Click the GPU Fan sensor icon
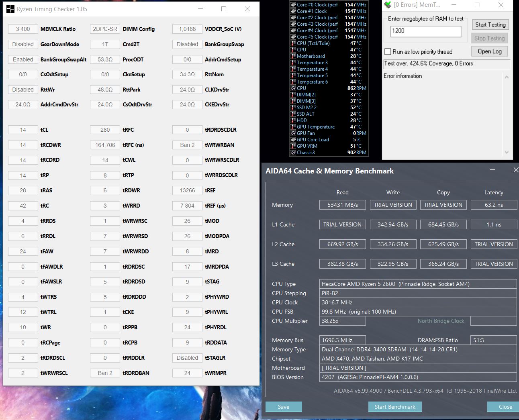519x420 pixels. [x=293, y=133]
